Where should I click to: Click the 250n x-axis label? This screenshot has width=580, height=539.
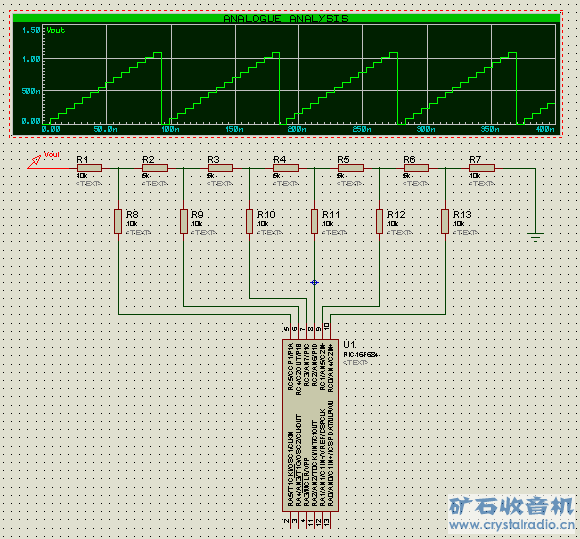[x=362, y=129]
